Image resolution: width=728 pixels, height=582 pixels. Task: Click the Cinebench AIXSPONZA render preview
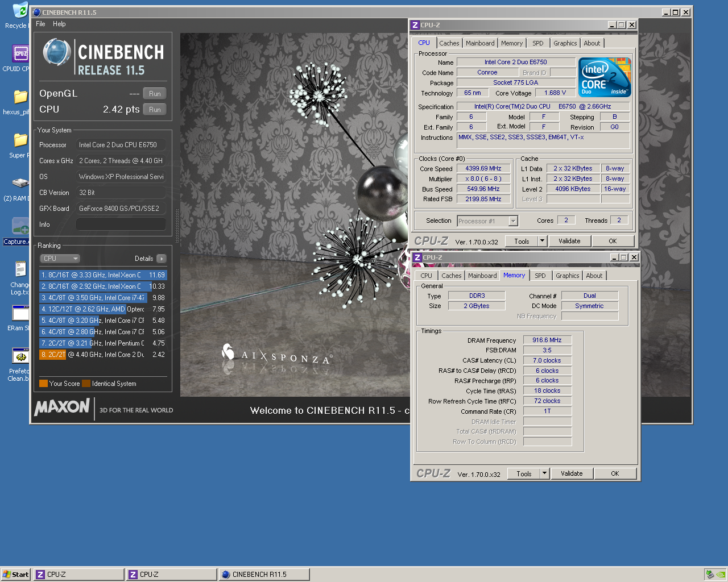tap(295, 215)
